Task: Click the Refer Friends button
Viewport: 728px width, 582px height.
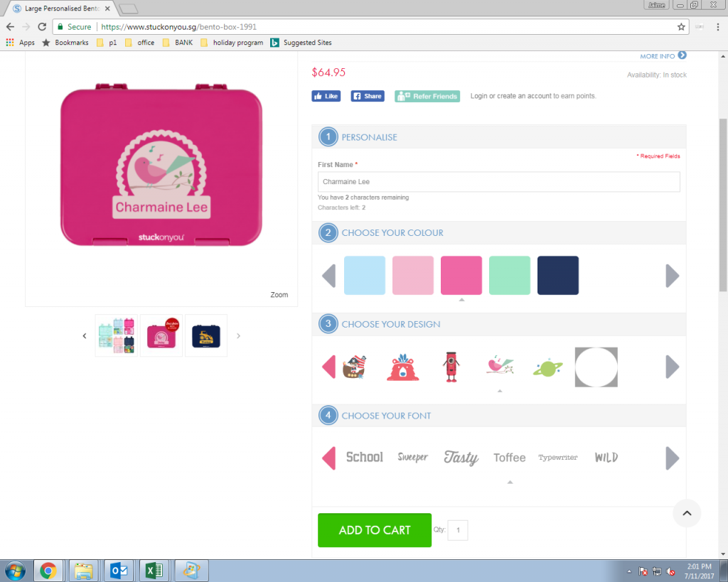Action: coord(427,96)
